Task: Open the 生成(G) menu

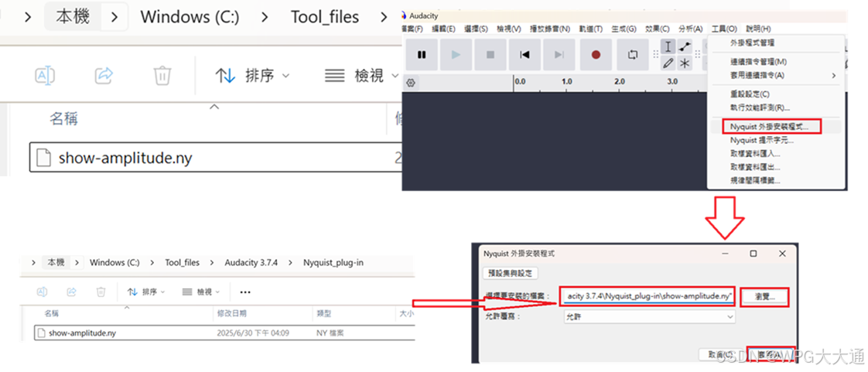Action: tap(624, 29)
